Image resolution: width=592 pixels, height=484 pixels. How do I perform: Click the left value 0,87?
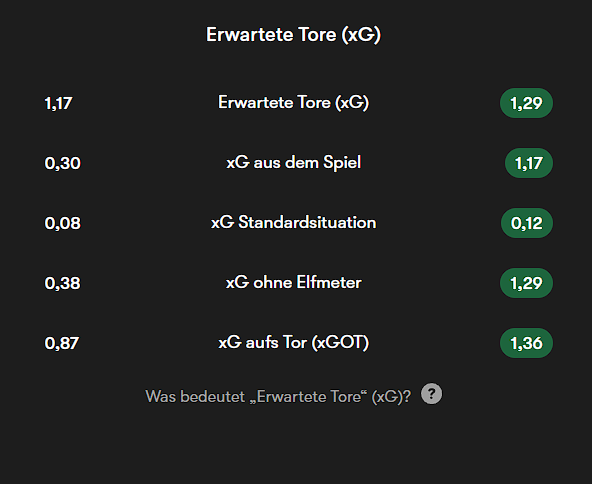(62, 344)
